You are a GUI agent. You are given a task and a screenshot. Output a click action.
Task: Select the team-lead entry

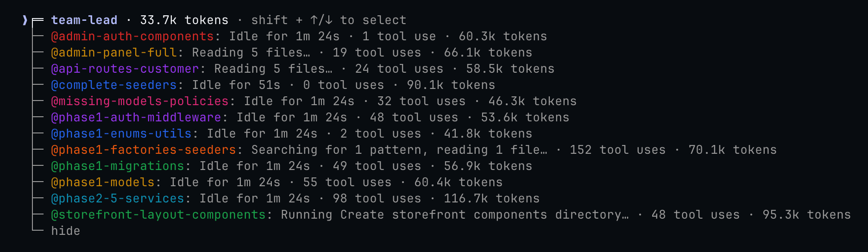84,20
